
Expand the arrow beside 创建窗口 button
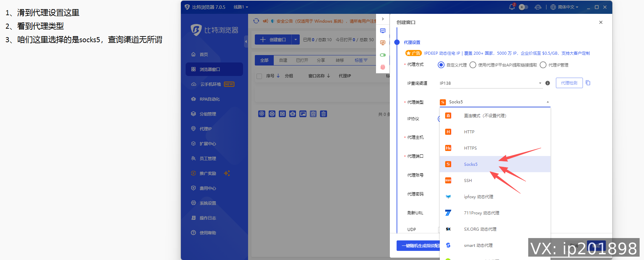296,40
